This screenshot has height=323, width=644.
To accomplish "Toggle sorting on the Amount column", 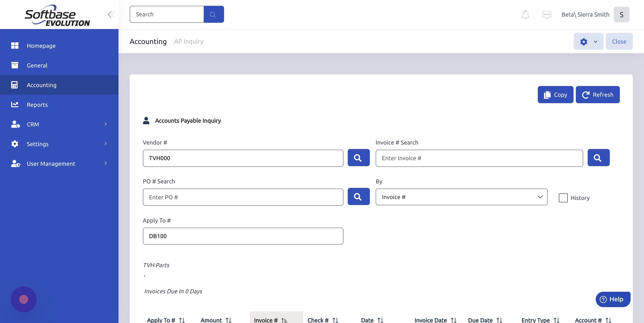I will click(229, 320).
